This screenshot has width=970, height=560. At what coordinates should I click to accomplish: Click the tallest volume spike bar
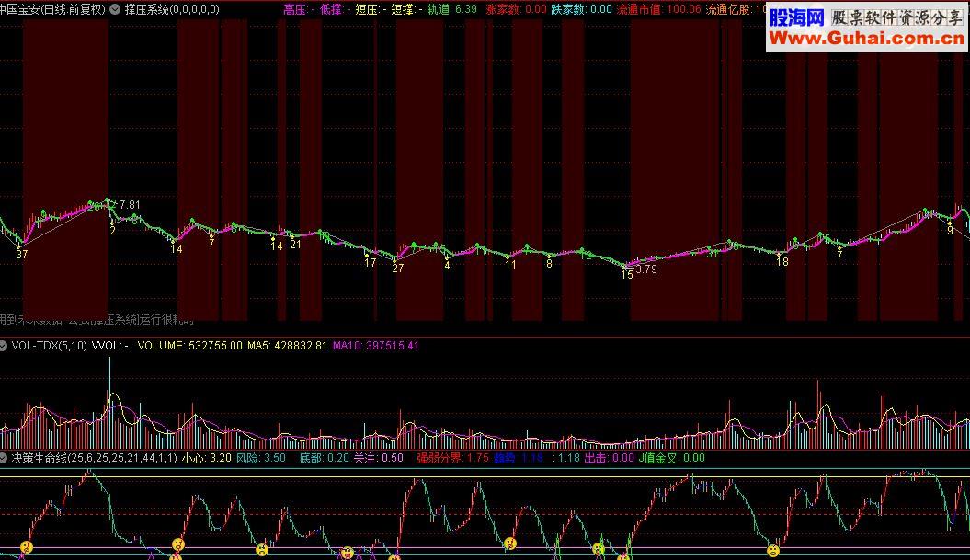point(110,402)
